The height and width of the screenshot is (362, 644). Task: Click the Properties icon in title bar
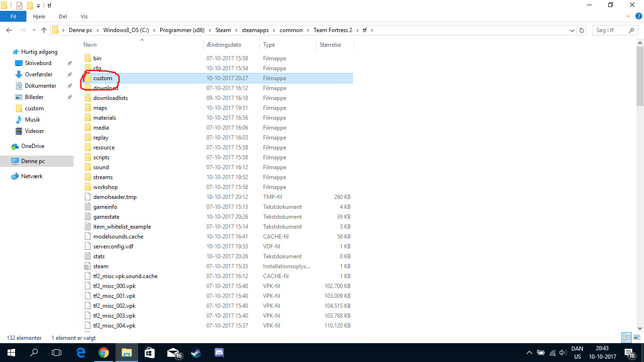(x=19, y=6)
